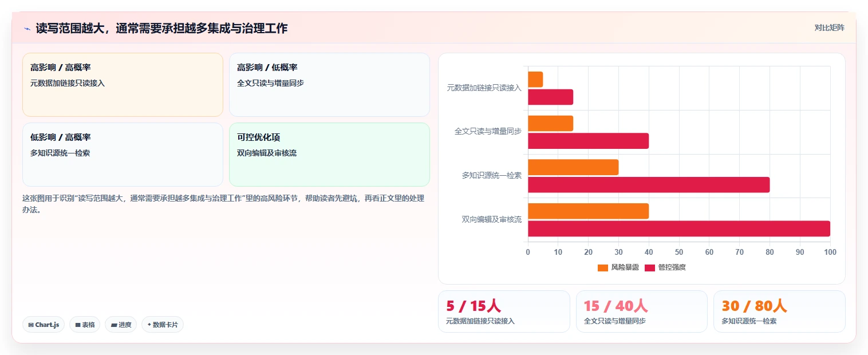Click the 30 / 80人 data card
The height and width of the screenshot is (355, 868).
tap(779, 311)
